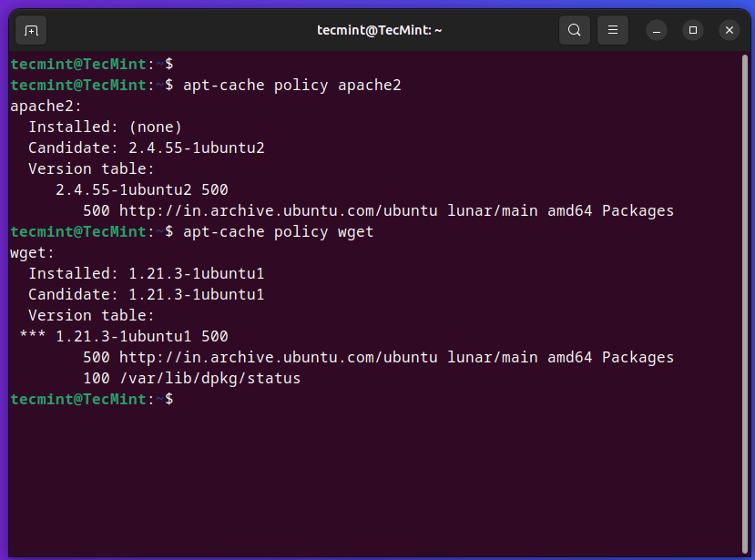Click the minimize window control
Image resolution: width=755 pixels, height=560 pixels.
pyautogui.click(x=656, y=30)
